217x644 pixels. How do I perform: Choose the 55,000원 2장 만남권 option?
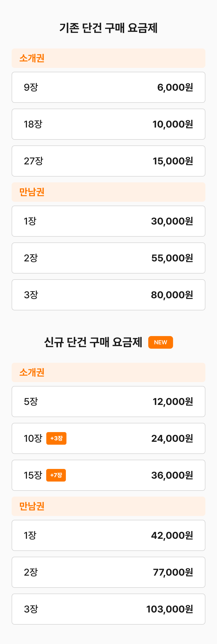108,258
